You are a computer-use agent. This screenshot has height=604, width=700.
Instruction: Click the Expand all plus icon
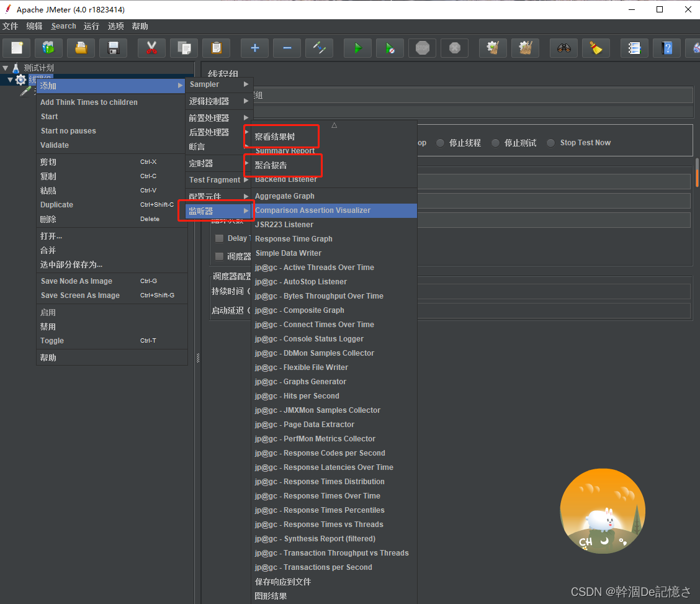(254, 48)
